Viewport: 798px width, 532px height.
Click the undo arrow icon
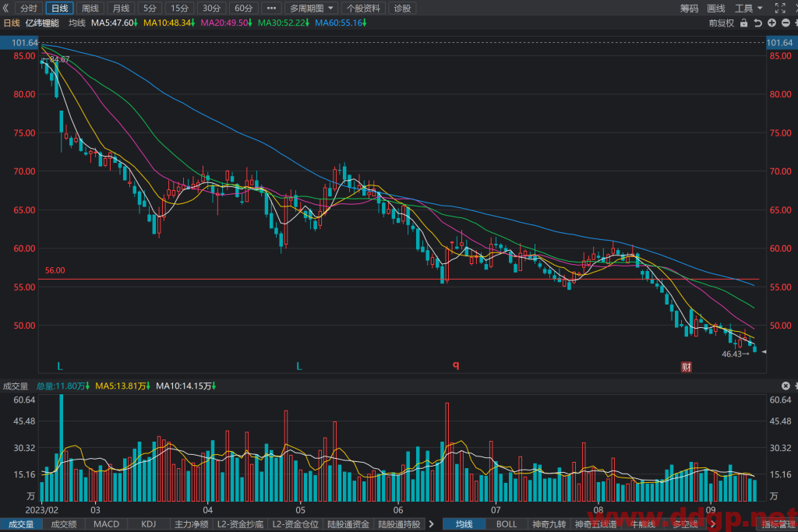(757, 23)
